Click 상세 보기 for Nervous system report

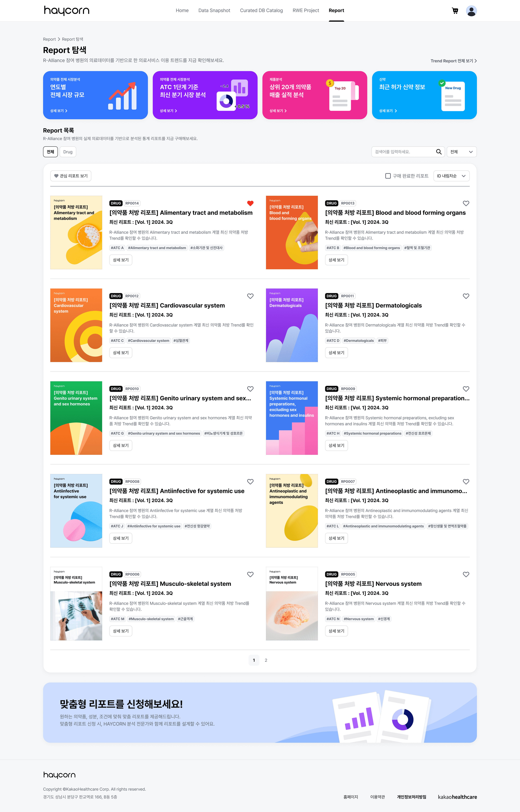pos(336,631)
